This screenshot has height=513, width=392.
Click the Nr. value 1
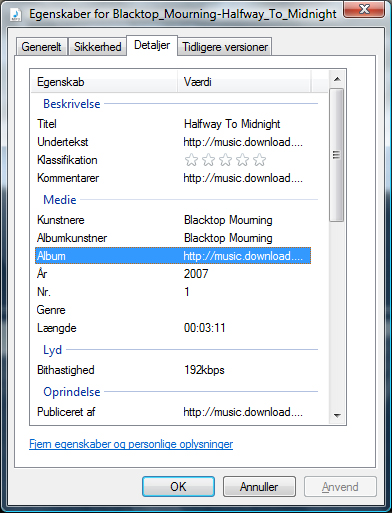187,292
